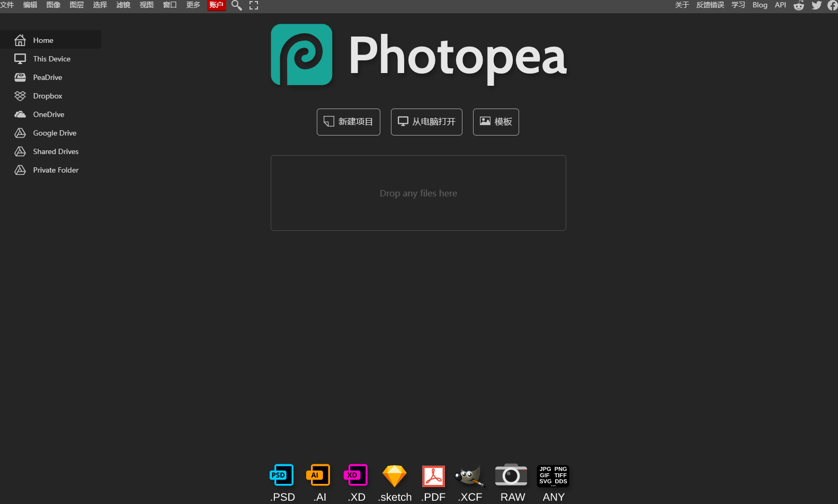
Task: Select the .PDF format icon
Action: coord(433,475)
